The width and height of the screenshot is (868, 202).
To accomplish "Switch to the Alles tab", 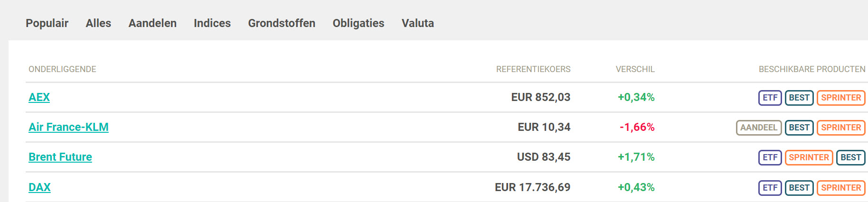I will pos(98,23).
